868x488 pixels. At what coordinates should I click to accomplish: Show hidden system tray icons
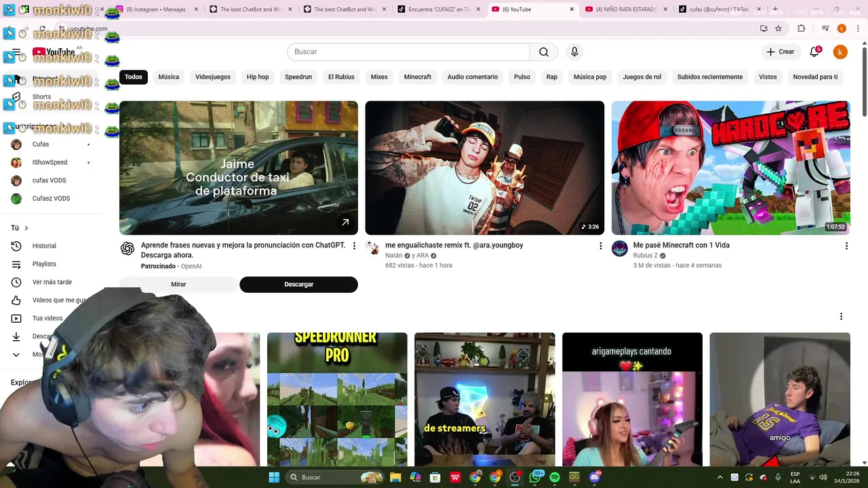pos(720,477)
